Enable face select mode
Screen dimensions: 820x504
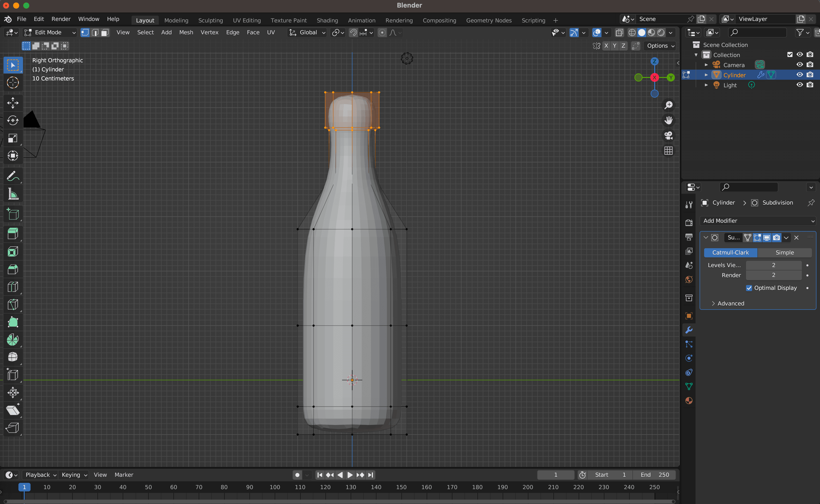click(x=105, y=32)
